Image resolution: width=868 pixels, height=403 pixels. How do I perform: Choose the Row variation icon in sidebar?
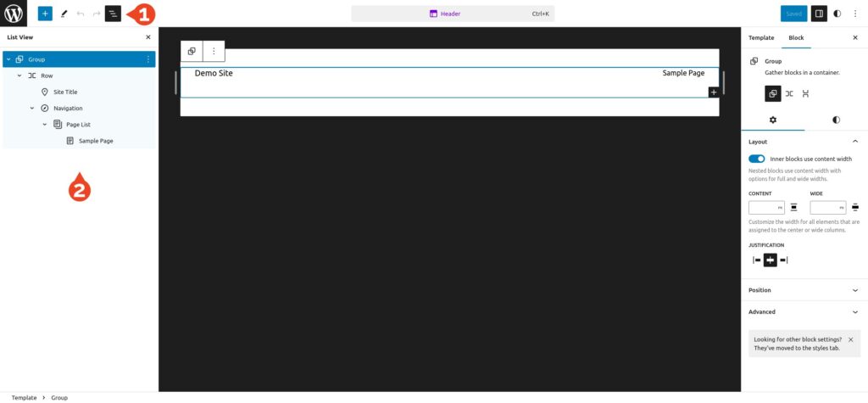[x=789, y=93]
